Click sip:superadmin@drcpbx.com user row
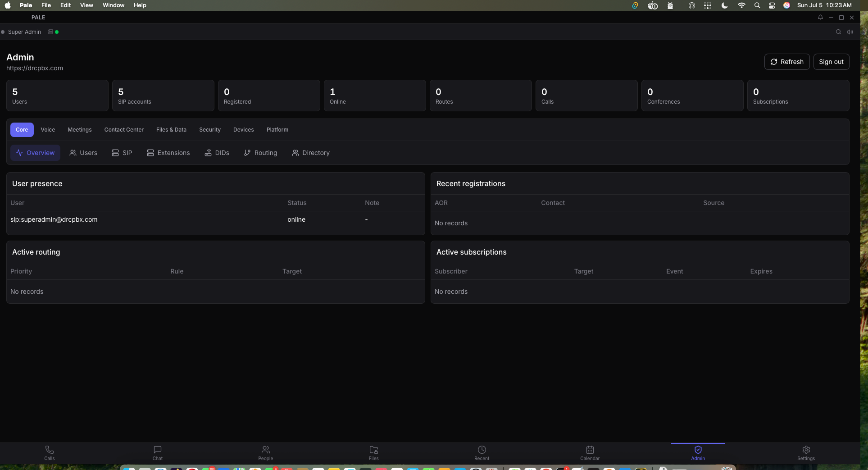This screenshot has height=470, width=868. (216, 220)
